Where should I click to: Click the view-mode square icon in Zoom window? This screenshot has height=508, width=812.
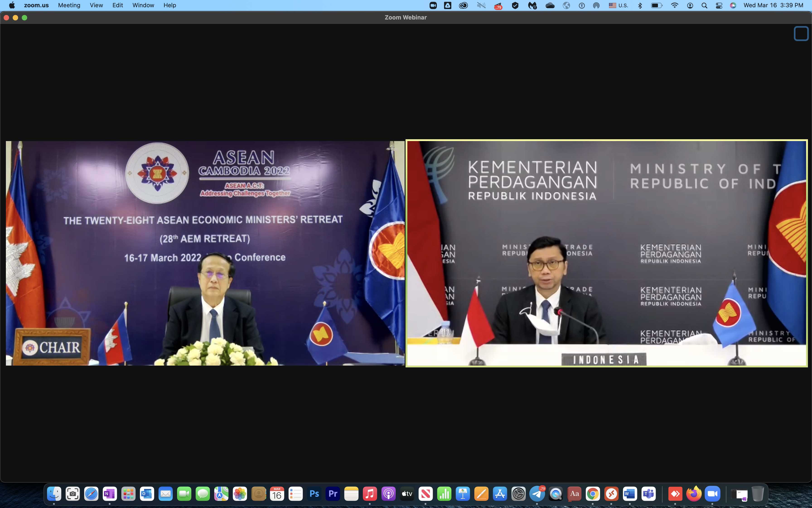801,34
